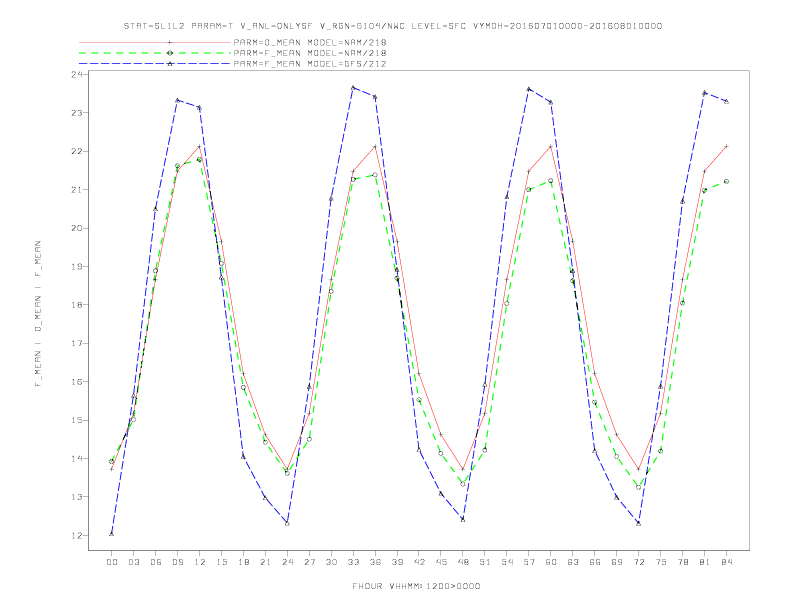The height and width of the screenshot is (612, 792).
Task: Click x-axis forecast hour tick label 24
Action: (287, 562)
